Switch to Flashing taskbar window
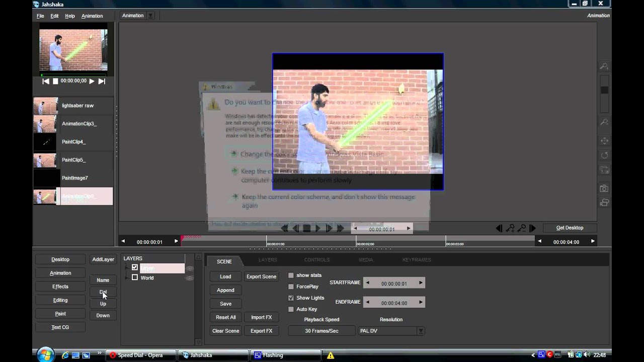The image size is (644, 362). 285,355
